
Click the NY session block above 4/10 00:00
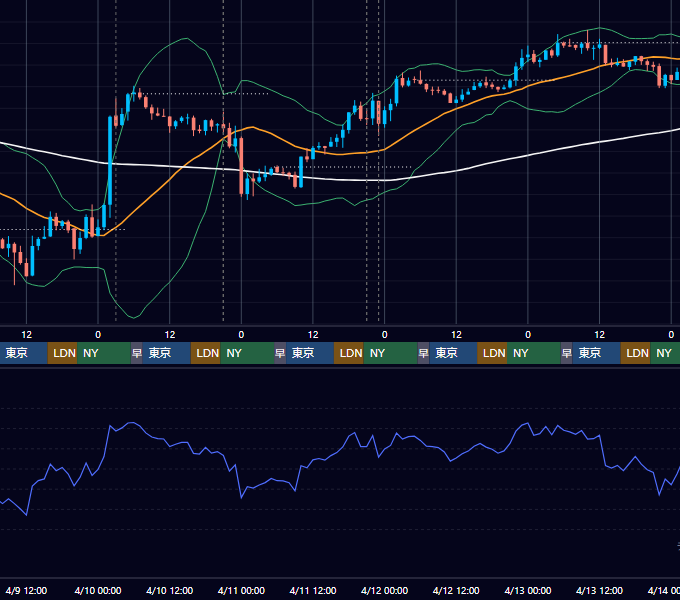(104, 353)
